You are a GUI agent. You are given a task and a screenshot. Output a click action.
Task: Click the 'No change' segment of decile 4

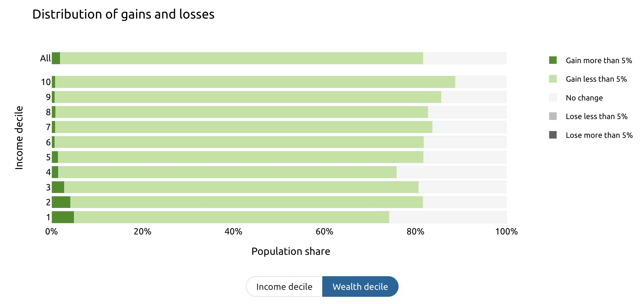[451, 172]
